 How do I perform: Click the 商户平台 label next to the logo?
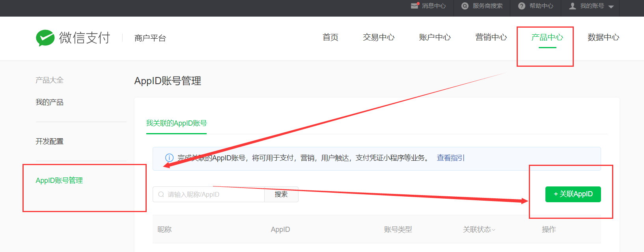click(x=150, y=38)
